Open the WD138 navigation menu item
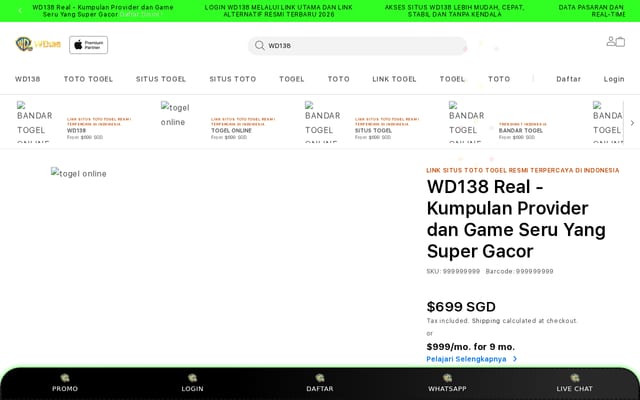 28,79
